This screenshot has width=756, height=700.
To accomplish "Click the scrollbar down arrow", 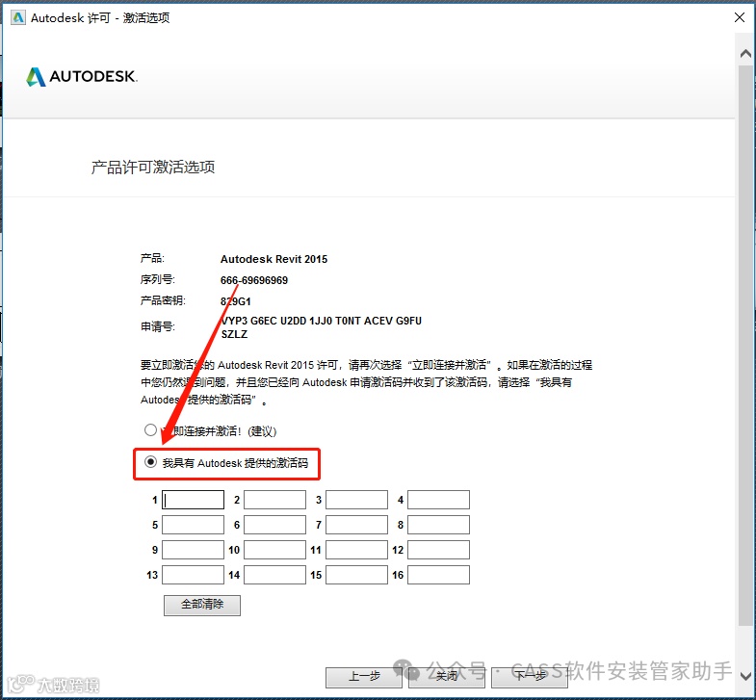I will [745, 676].
